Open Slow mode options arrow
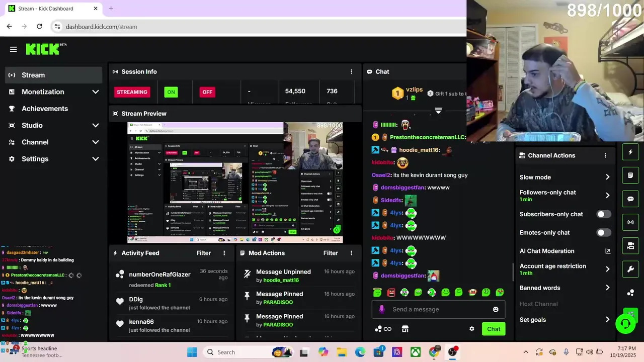The height and width of the screenshot is (362, 644). 607,177
